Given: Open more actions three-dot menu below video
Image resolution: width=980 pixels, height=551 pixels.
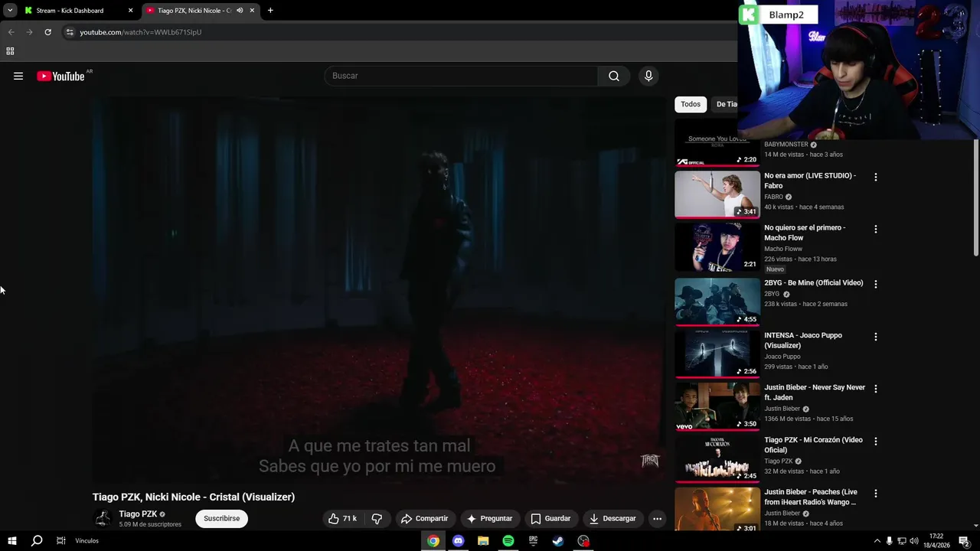Looking at the screenshot, I should tap(657, 518).
